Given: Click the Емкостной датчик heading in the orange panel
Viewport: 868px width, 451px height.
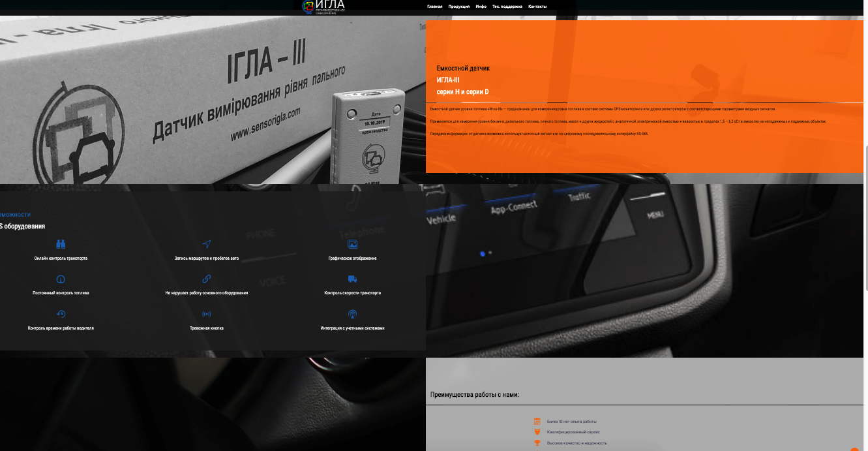Looking at the screenshot, I should click(463, 69).
